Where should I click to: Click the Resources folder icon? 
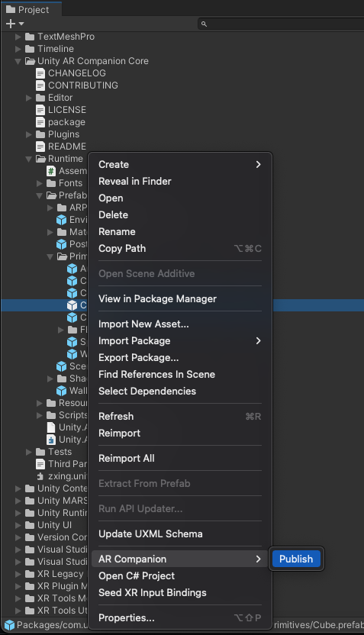[51, 403]
